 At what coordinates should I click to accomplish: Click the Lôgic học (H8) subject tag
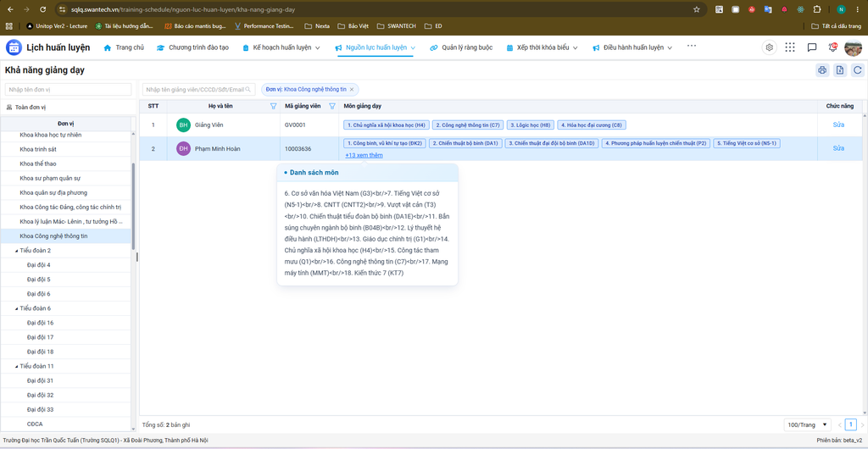(x=530, y=125)
